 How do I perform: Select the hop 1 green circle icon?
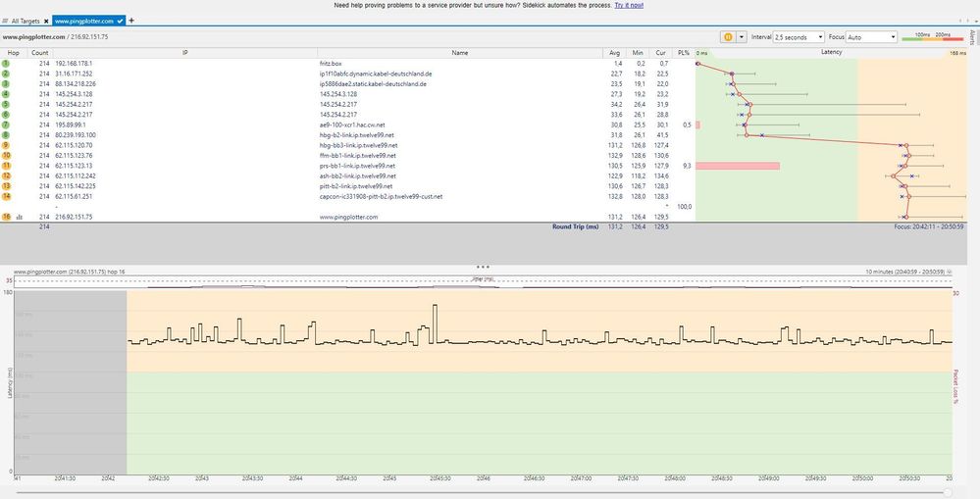[6, 63]
